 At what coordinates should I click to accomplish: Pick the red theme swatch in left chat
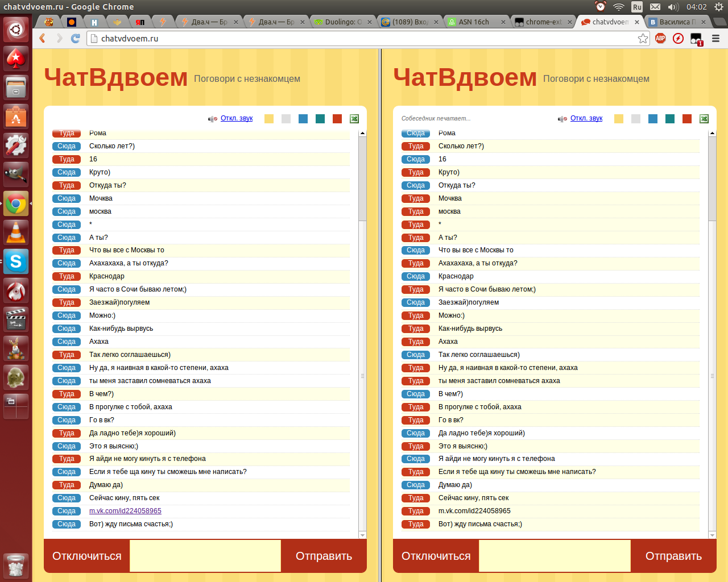337,119
